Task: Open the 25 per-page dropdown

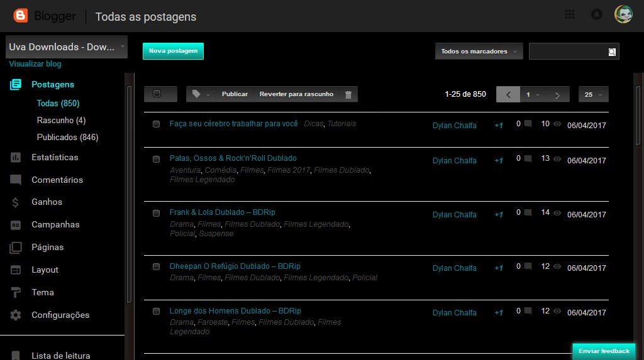Action: tap(593, 95)
